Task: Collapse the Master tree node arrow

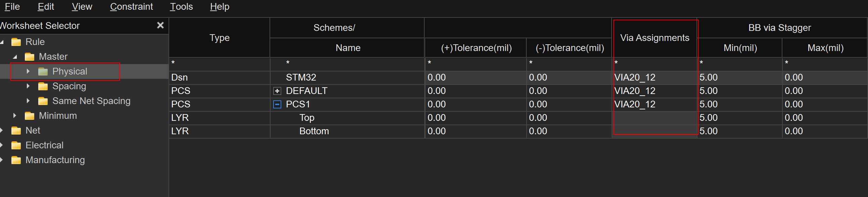Action: [15, 57]
